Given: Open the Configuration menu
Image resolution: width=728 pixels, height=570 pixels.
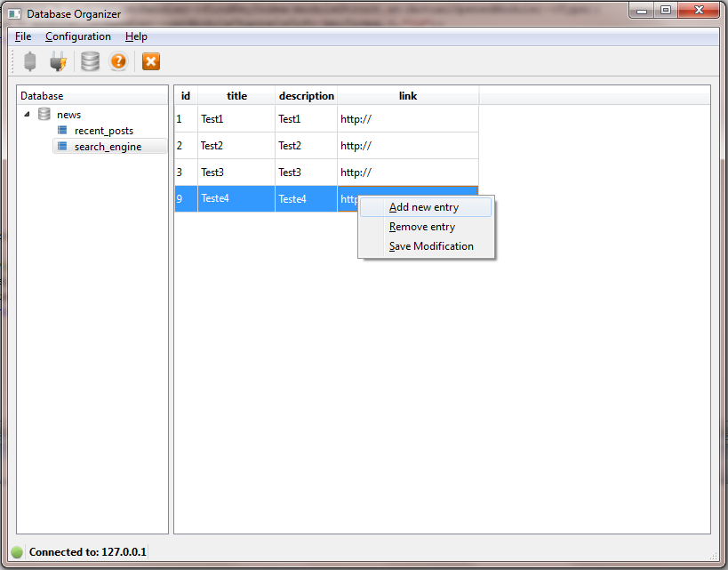Looking at the screenshot, I should click(x=78, y=36).
